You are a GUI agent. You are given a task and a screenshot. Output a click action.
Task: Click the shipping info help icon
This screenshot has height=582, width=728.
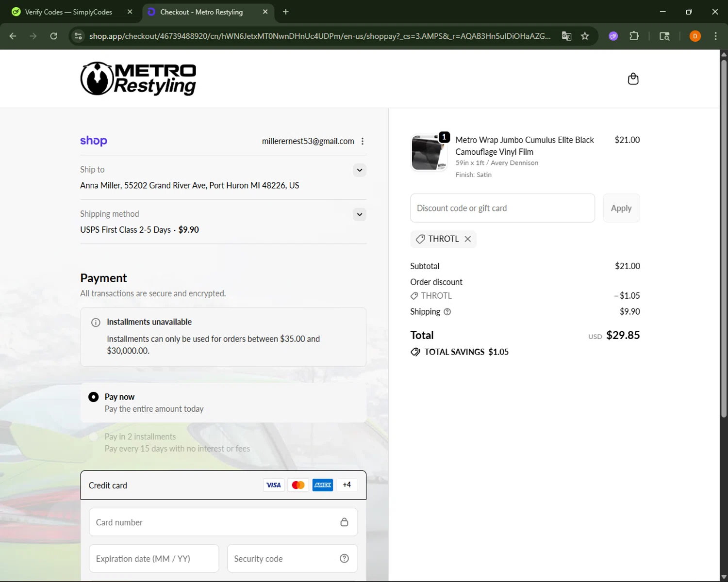coord(447,312)
